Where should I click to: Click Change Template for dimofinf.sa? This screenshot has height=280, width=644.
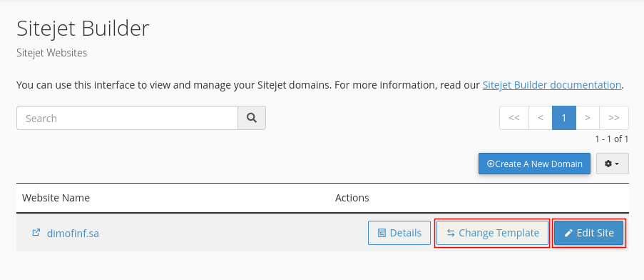[x=492, y=233]
